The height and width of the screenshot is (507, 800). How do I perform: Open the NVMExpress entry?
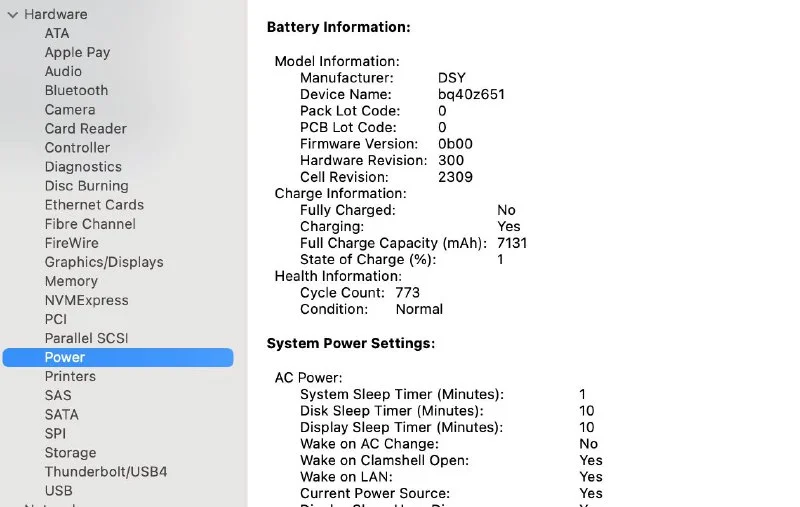point(86,300)
